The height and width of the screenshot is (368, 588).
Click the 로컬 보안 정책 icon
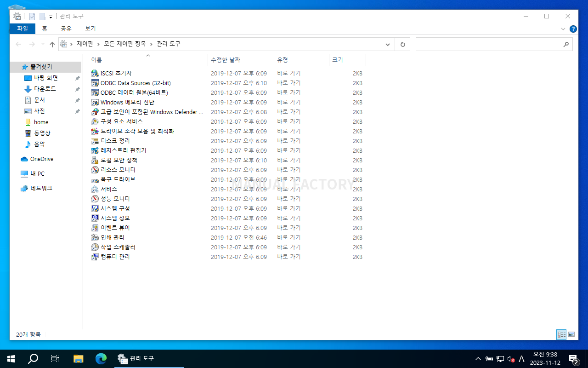(x=95, y=160)
